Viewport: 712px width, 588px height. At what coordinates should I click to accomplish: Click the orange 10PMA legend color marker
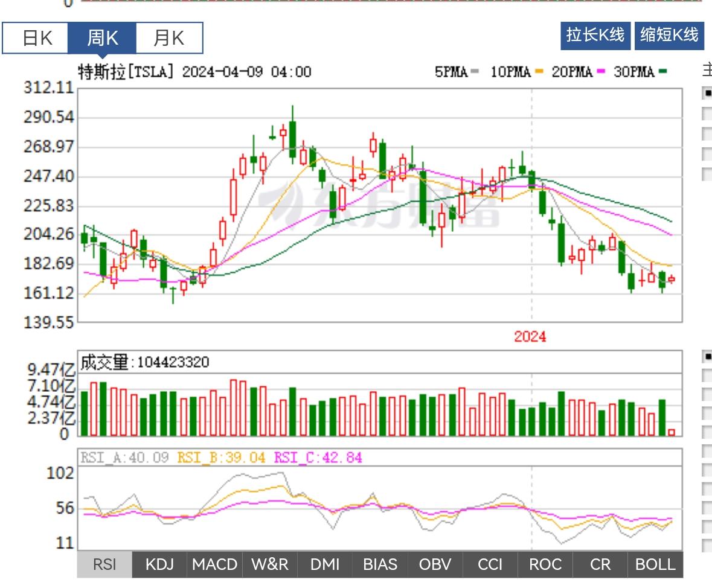point(539,71)
